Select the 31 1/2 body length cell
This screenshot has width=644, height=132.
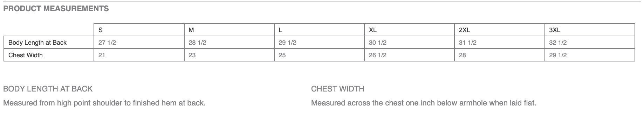pos(499,43)
